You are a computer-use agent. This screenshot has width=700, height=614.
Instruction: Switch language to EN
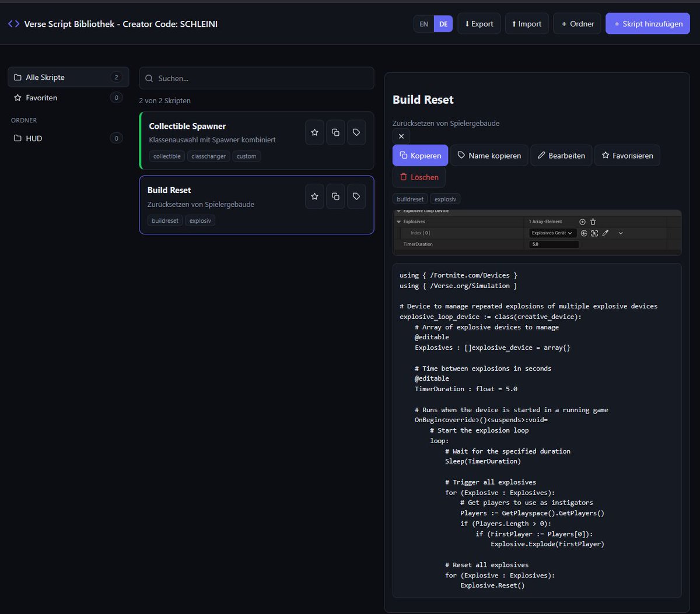pos(424,24)
